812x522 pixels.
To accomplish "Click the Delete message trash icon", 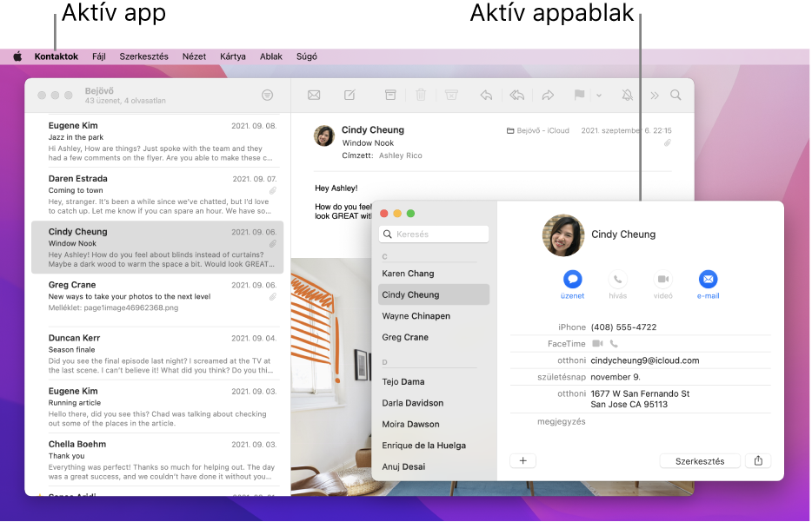I will [420, 95].
